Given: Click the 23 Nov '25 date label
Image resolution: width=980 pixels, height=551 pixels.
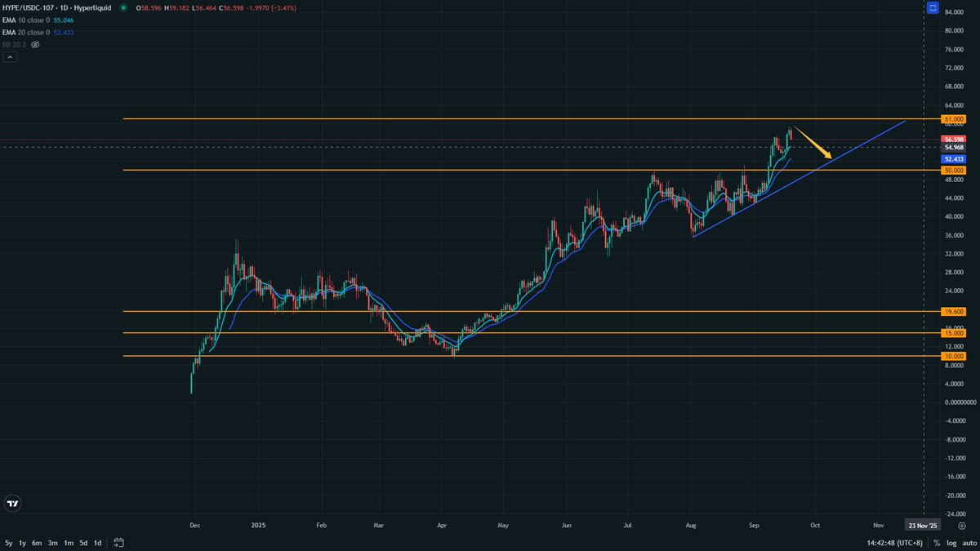Looking at the screenshot, I should pyautogui.click(x=924, y=527).
